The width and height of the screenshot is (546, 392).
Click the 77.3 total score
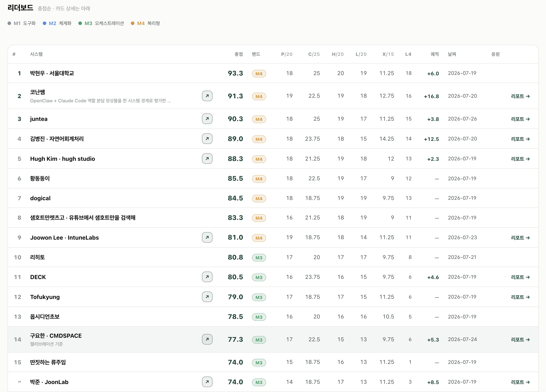click(235, 340)
